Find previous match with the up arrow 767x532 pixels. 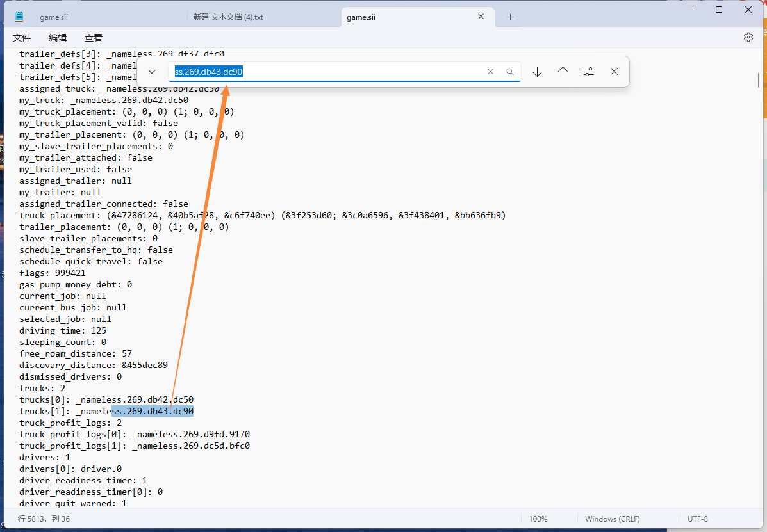point(563,72)
